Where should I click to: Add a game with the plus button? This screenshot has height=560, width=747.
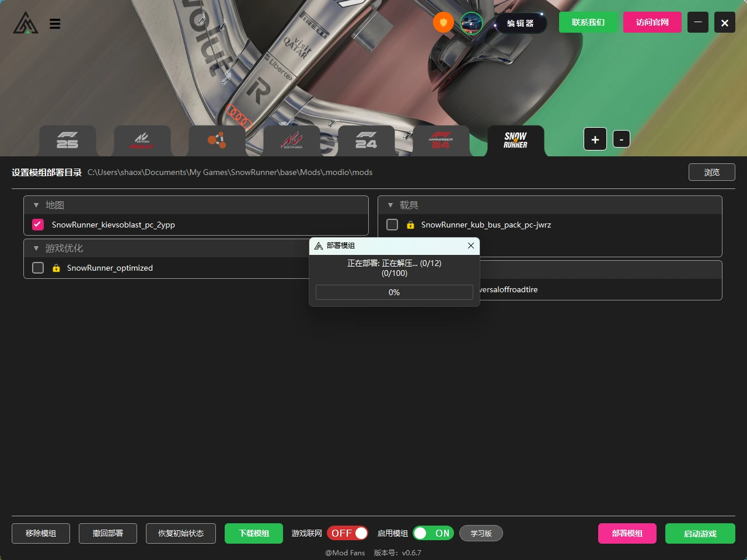coord(595,139)
